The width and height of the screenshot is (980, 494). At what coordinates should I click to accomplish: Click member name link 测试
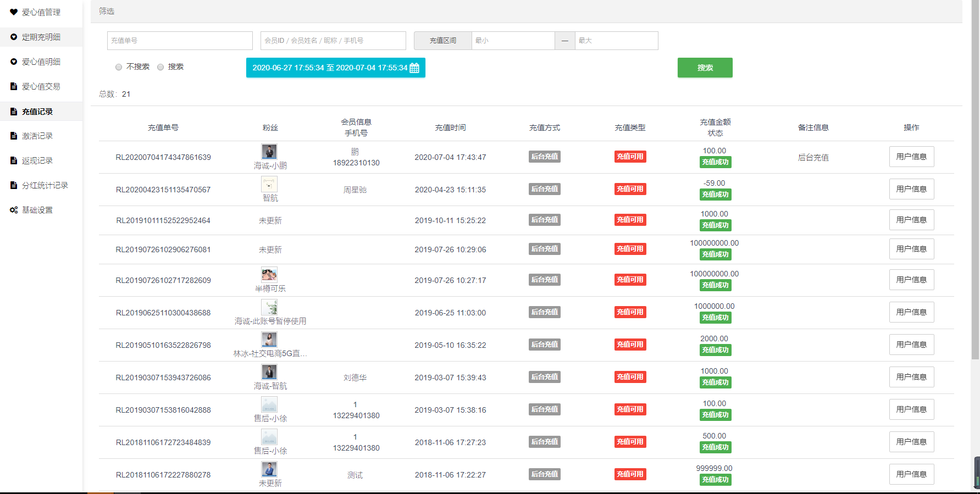point(355,475)
